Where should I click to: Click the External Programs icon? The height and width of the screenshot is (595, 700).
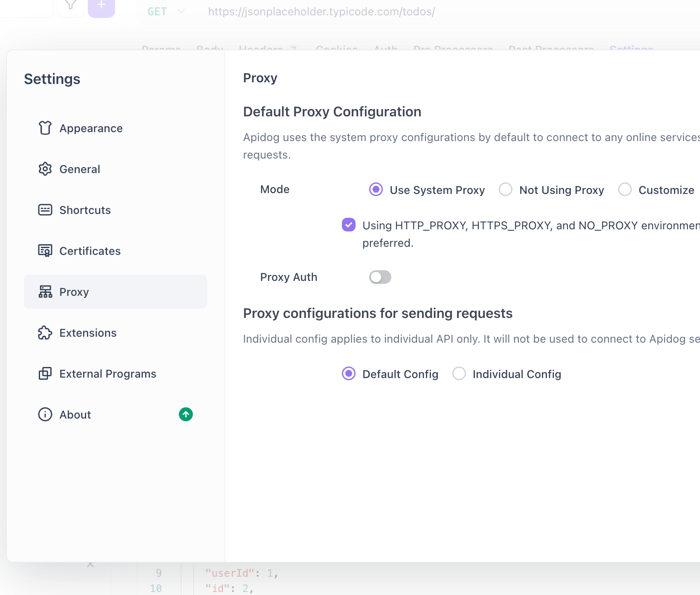point(45,373)
